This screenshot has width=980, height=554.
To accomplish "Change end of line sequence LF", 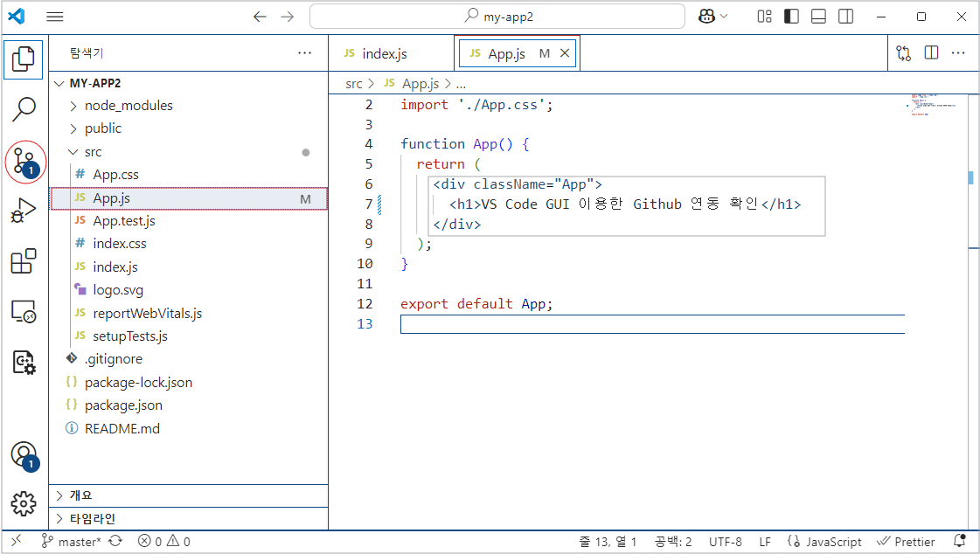I will [765, 542].
